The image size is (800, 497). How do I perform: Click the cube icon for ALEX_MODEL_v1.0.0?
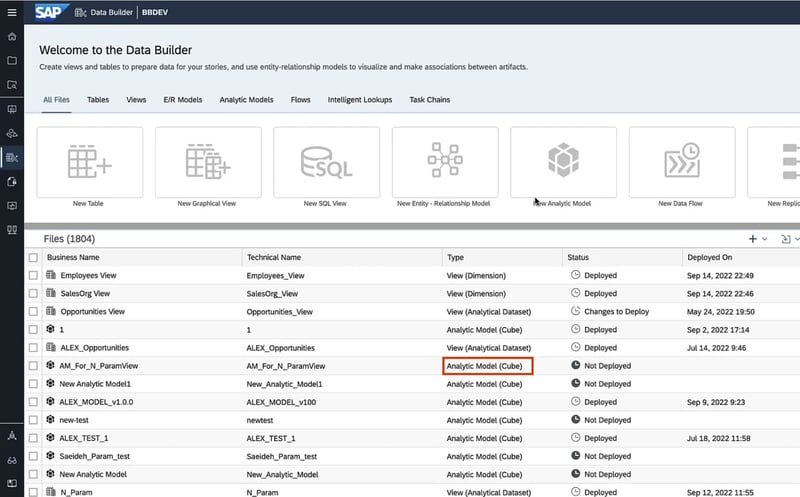pyautogui.click(x=50, y=402)
